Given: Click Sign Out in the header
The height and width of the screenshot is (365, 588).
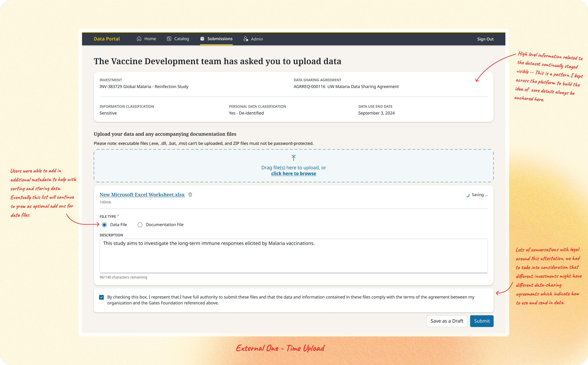Looking at the screenshot, I should point(485,39).
